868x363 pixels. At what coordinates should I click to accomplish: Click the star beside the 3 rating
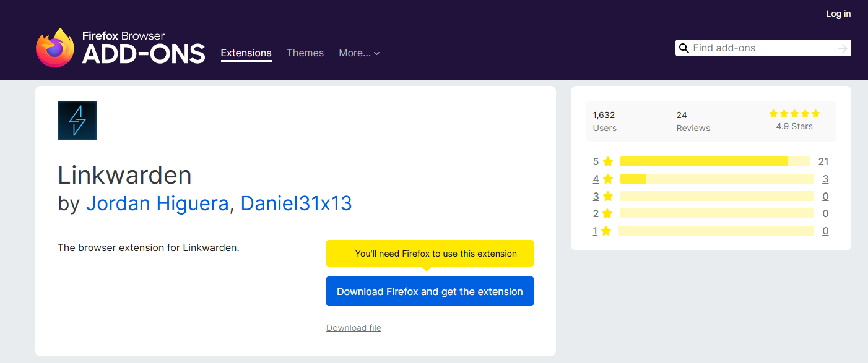608,196
